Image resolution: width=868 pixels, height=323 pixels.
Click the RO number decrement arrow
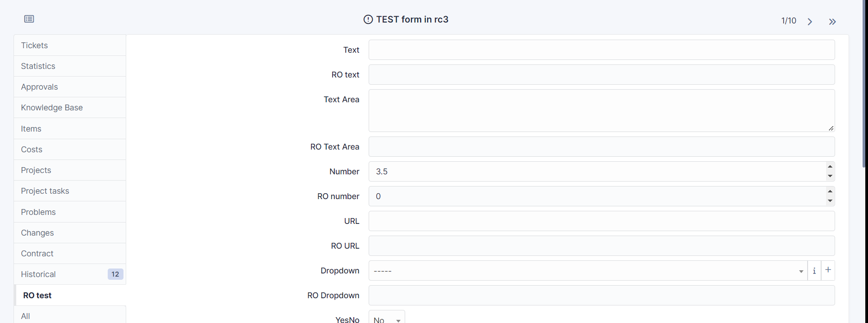[830, 201]
